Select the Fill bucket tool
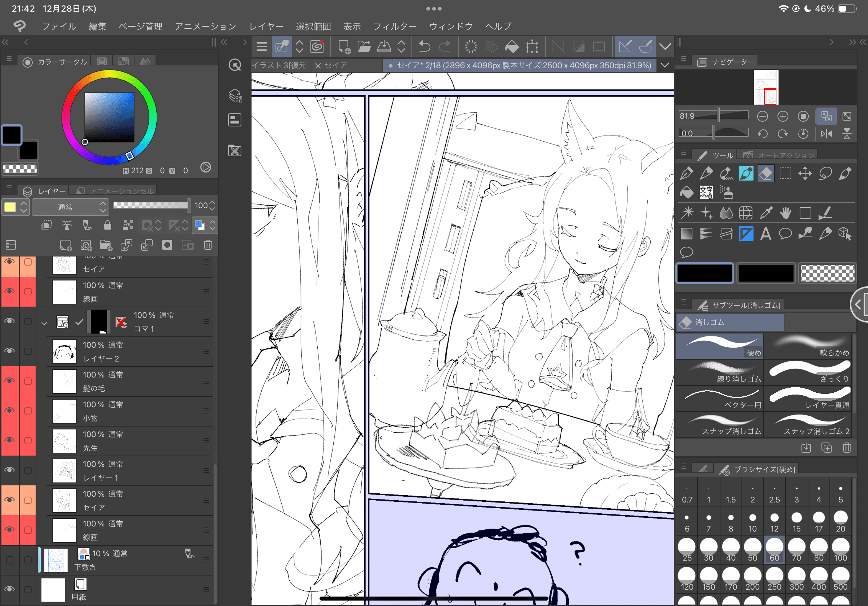This screenshot has height=606, width=868. click(x=687, y=193)
